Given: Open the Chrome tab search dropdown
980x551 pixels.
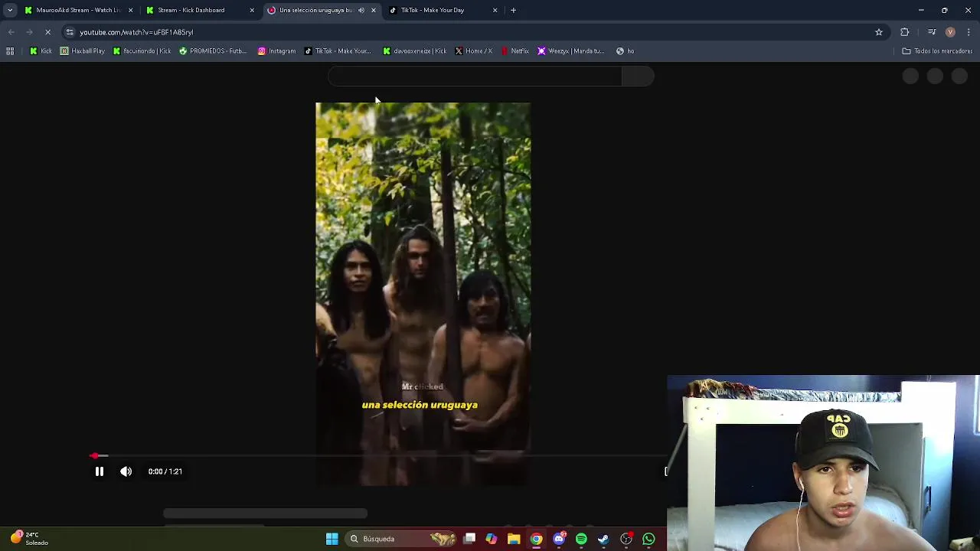Looking at the screenshot, I should (x=10, y=10).
